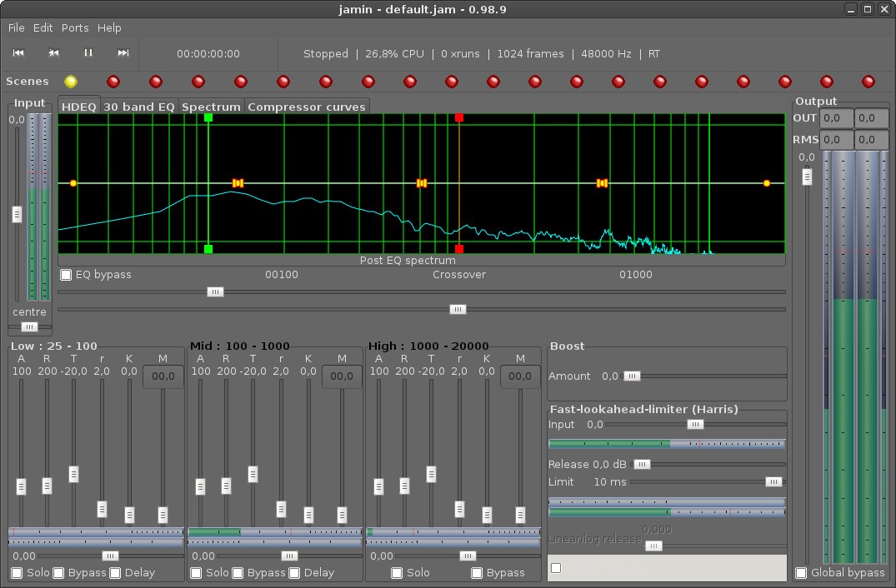
Task: Click the Output level slider handle
Action: pyautogui.click(x=807, y=177)
